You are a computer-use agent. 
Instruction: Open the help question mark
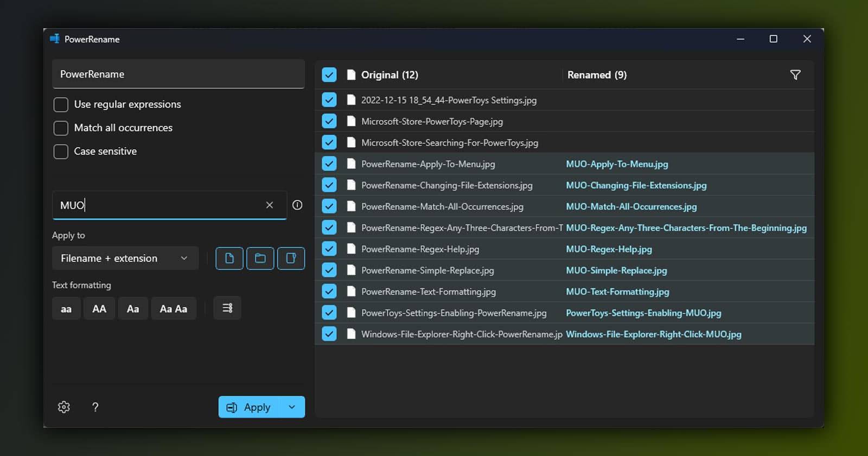pos(95,407)
